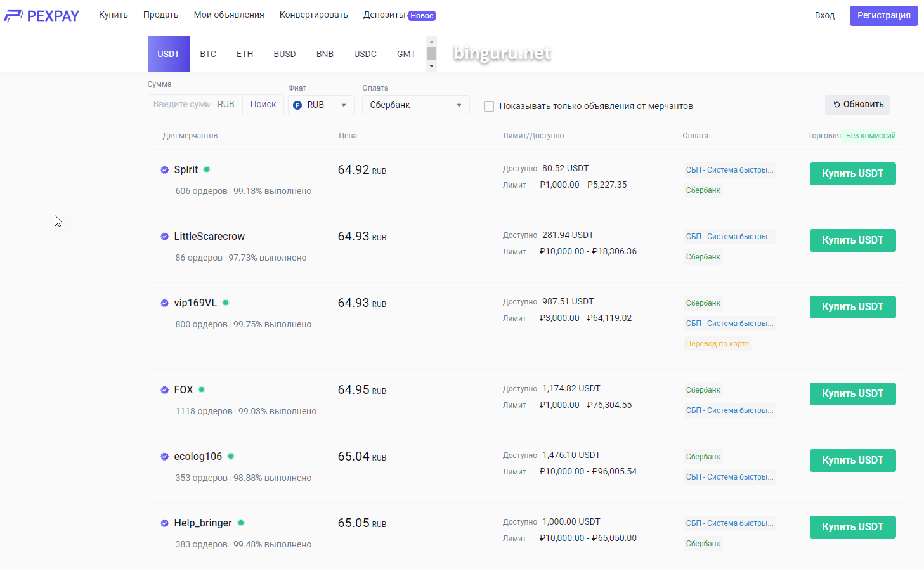Switch to the BUSD tab
This screenshot has width=924, height=569.
tap(285, 54)
